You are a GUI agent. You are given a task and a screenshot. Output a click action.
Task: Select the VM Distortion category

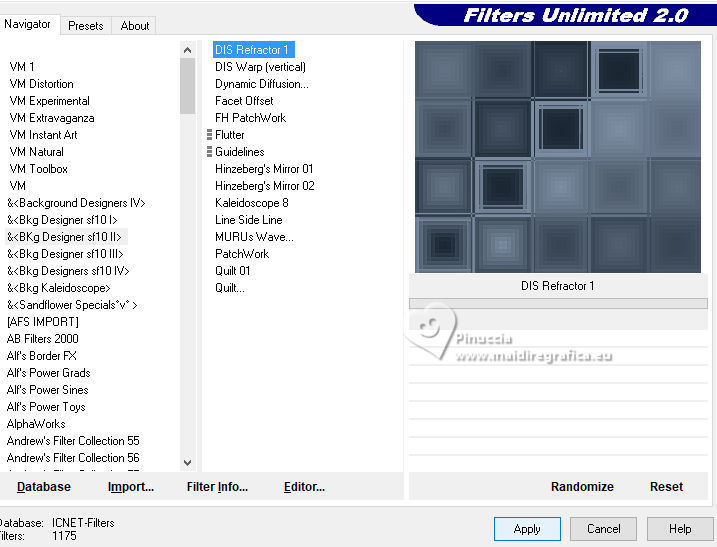point(41,84)
